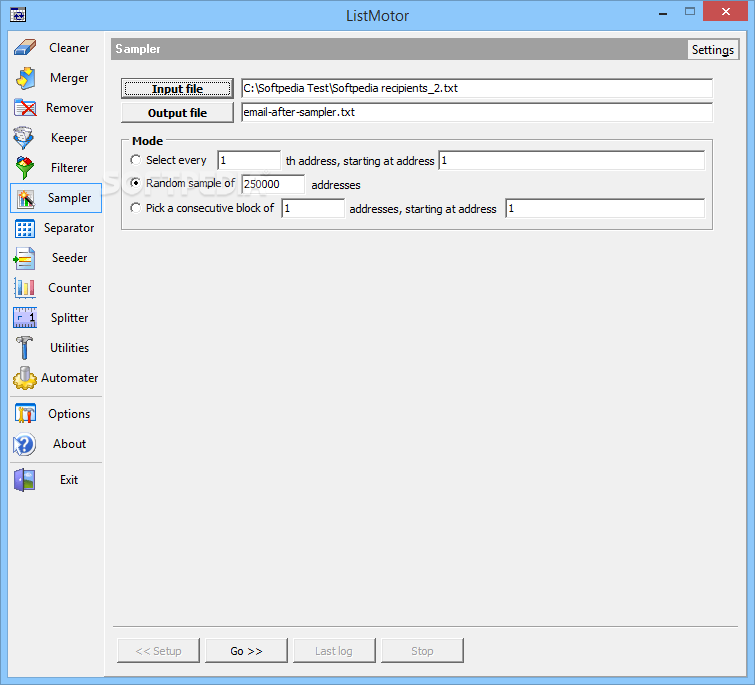Screen dimensions: 755x685
Task: Click the Input file button
Action: (177, 89)
